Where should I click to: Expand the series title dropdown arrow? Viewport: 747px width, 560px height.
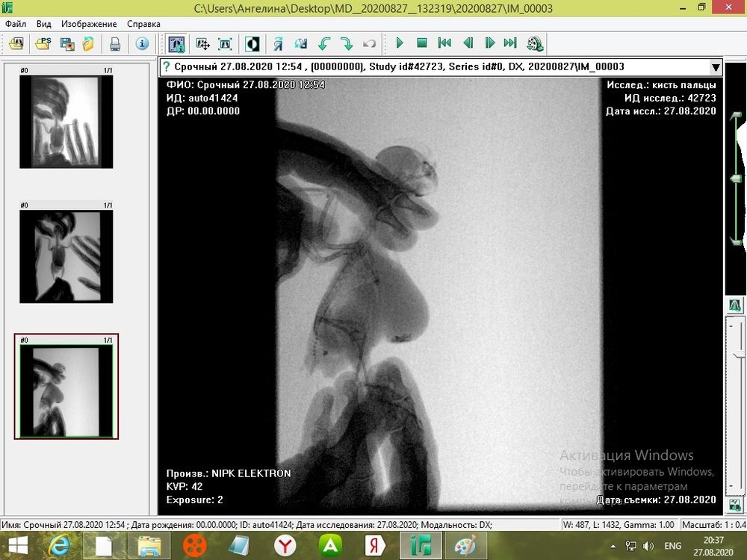[x=716, y=67]
